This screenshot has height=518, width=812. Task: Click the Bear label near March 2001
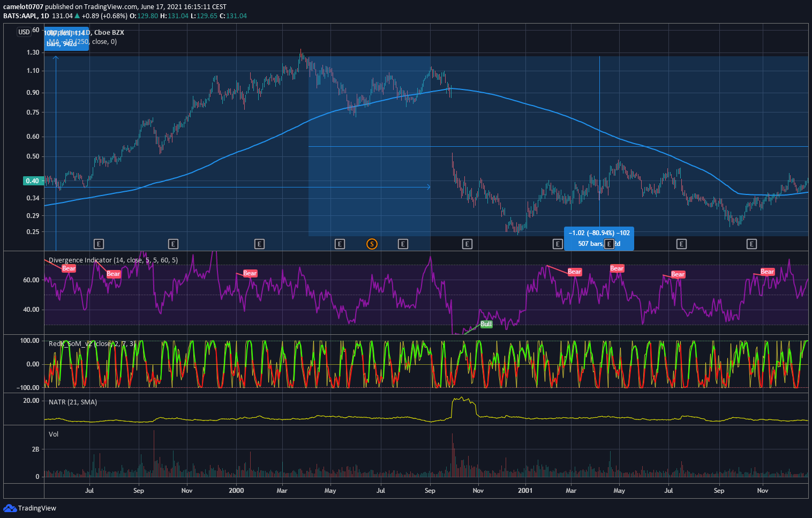575,272
